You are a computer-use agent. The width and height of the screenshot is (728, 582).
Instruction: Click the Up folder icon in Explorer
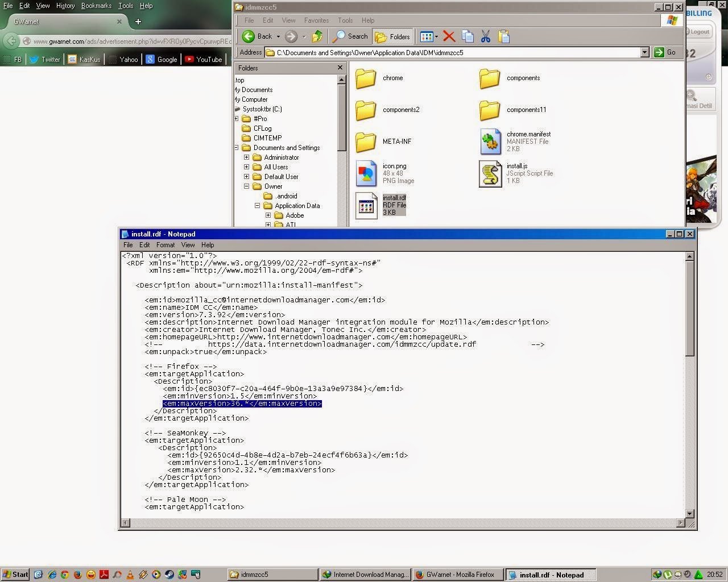click(317, 36)
